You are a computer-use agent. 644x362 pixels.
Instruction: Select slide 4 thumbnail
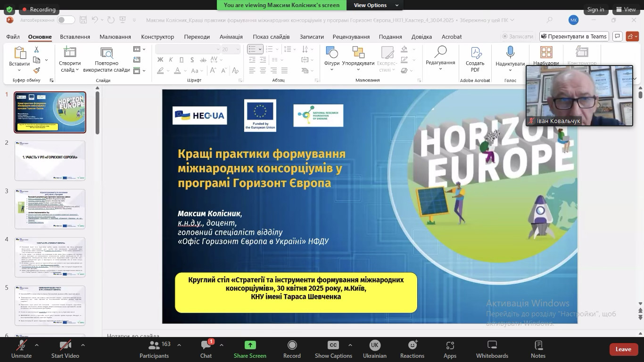[50, 257]
